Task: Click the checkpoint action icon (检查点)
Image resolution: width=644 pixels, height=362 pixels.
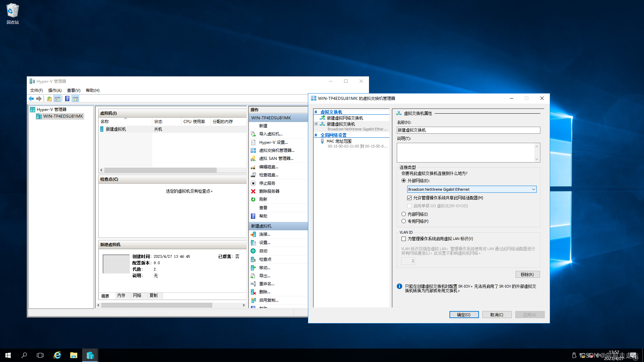Action: click(x=253, y=259)
